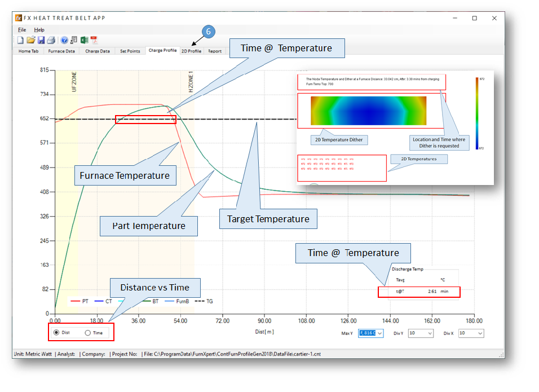Maximize the FX Heat Treat Belt window

pyautogui.click(x=474, y=18)
